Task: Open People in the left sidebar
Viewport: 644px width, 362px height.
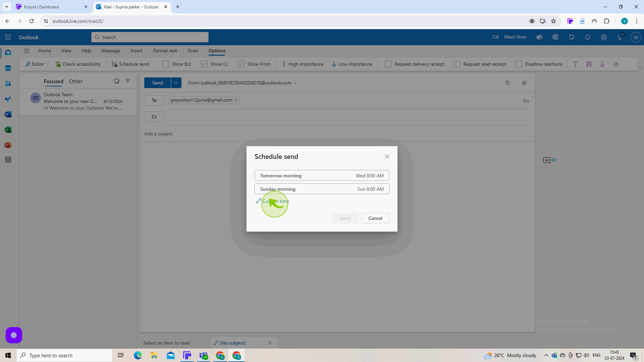Action: [8, 83]
